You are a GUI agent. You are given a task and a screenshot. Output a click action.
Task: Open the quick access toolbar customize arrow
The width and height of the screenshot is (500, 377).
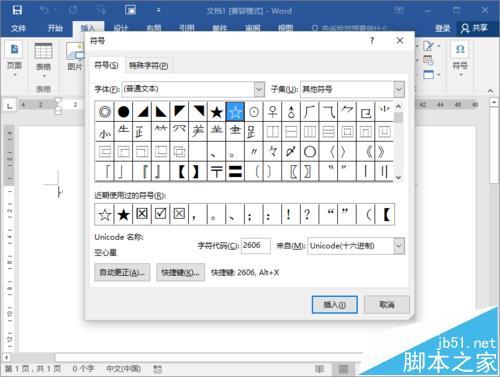coord(158,10)
